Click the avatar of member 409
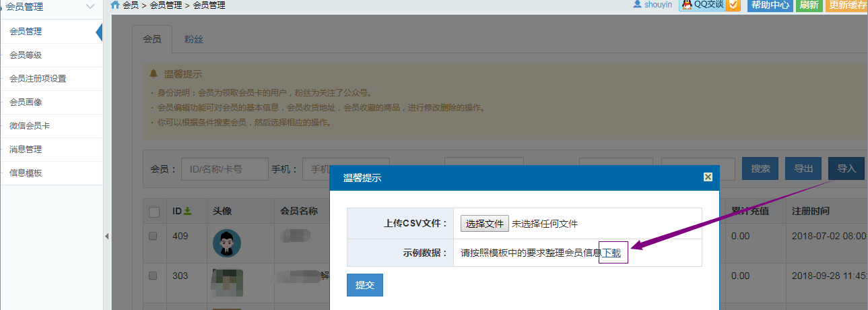Viewport: 868px width, 310px height. 226,243
